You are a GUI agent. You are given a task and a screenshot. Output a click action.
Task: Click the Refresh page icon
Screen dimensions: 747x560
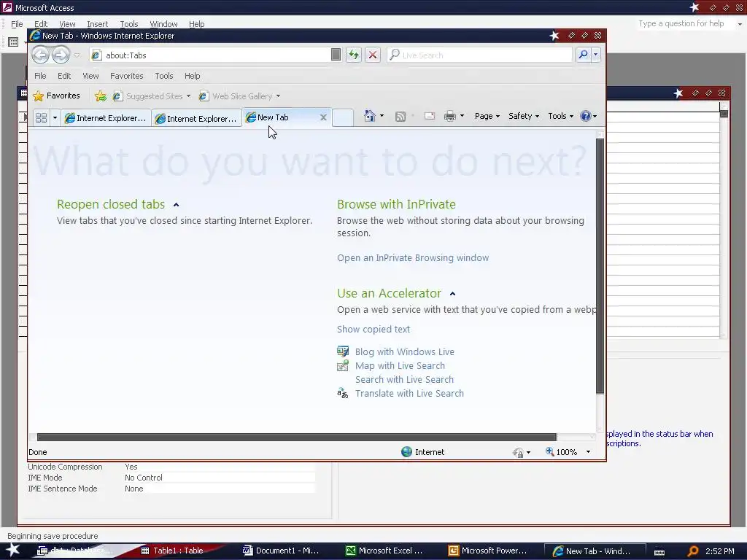pyautogui.click(x=354, y=55)
